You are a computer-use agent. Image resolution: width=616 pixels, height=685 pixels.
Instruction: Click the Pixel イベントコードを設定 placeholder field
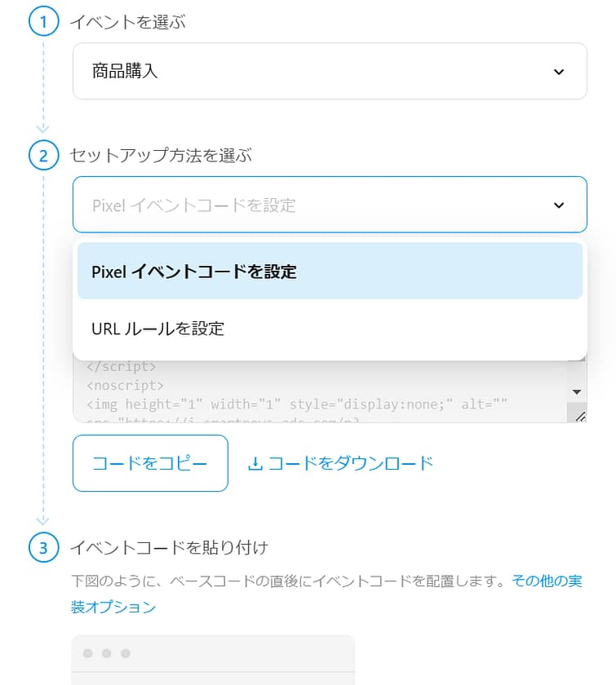tap(310, 205)
